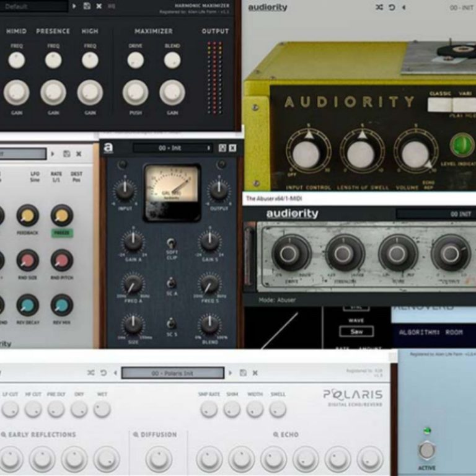This screenshot has height=476, width=476.
Task: Click undo icon in Audiority echo header
Action: (392, 7)
